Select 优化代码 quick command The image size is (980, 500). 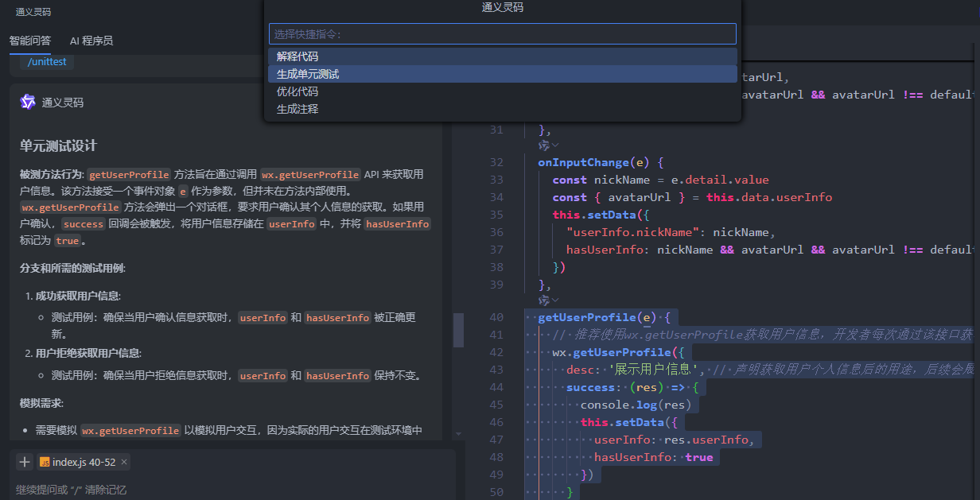pos(503,91)
